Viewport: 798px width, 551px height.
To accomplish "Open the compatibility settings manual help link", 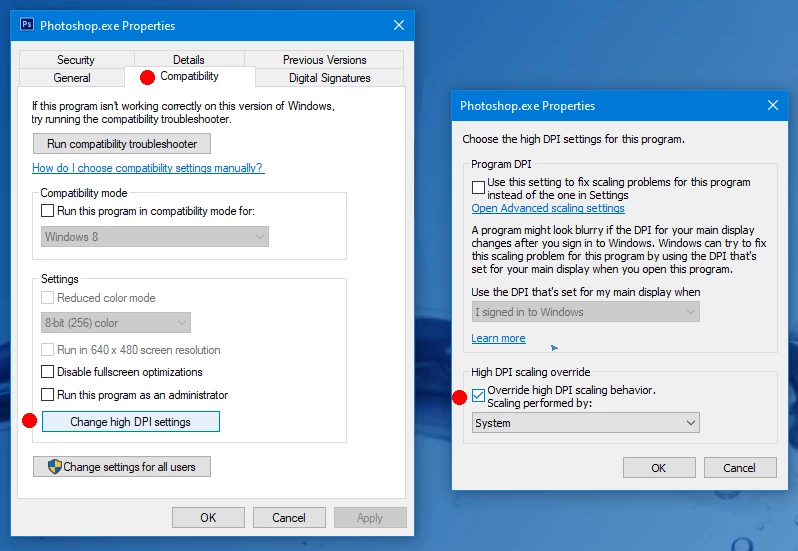I will (148, 168).
